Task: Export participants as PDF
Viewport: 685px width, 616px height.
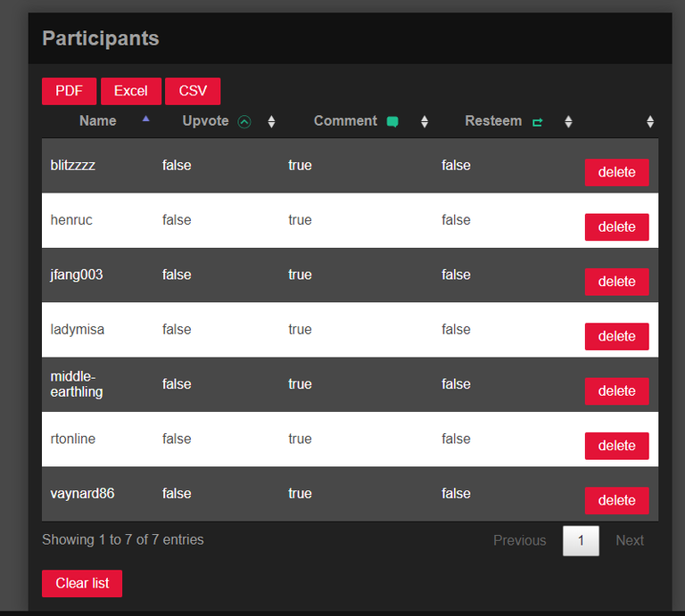Action: (69, 91)
